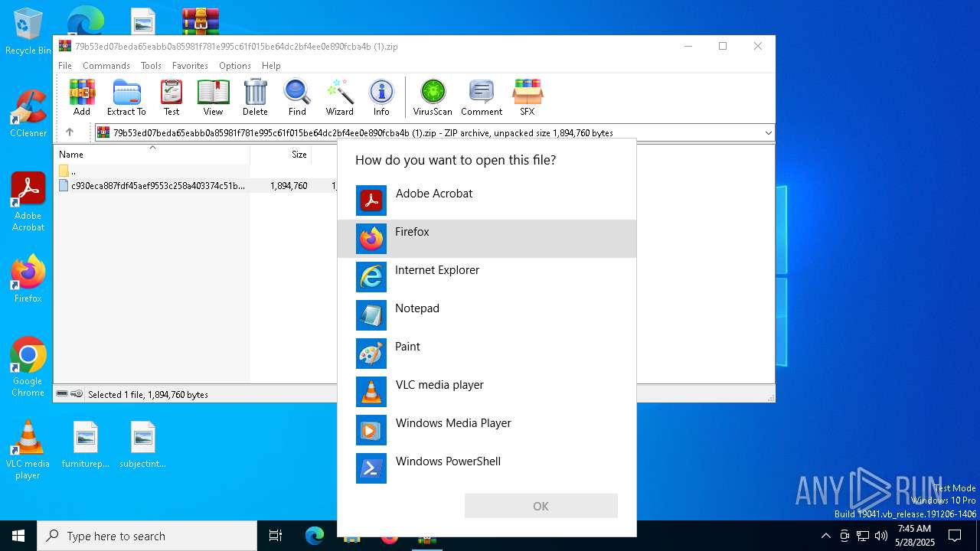Viewport: 980px width, 551px height.
Task: Click the SFX toolbar icon
Action: (x=528, y=97)
